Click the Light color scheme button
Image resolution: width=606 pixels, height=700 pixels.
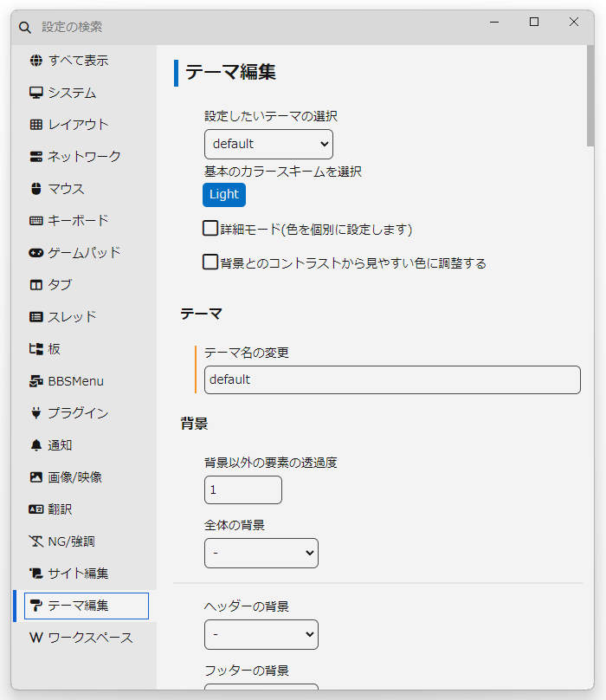(x=224, y=195)
